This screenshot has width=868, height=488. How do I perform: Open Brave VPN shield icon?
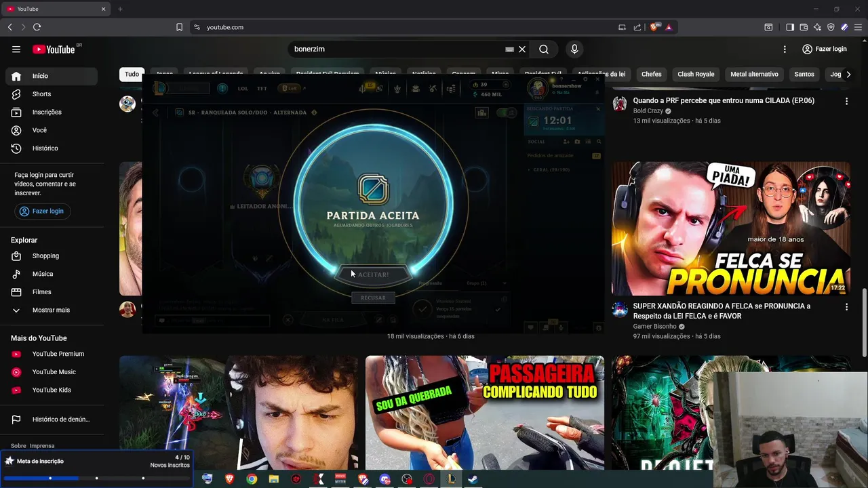[x=831, y=27]
